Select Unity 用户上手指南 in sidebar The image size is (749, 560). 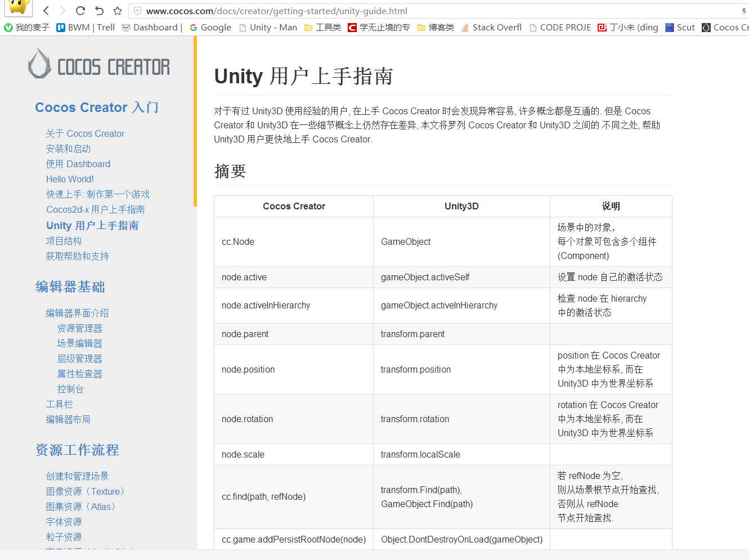[x=92, y=225]
